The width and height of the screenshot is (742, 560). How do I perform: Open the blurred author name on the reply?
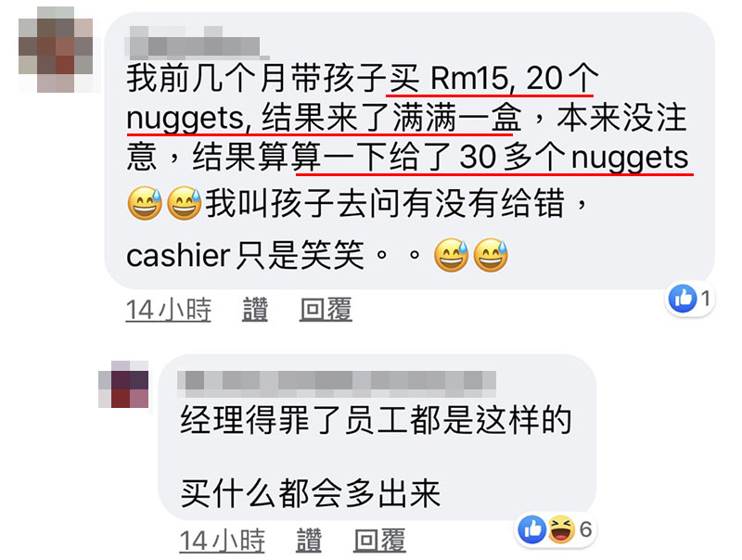337,383
